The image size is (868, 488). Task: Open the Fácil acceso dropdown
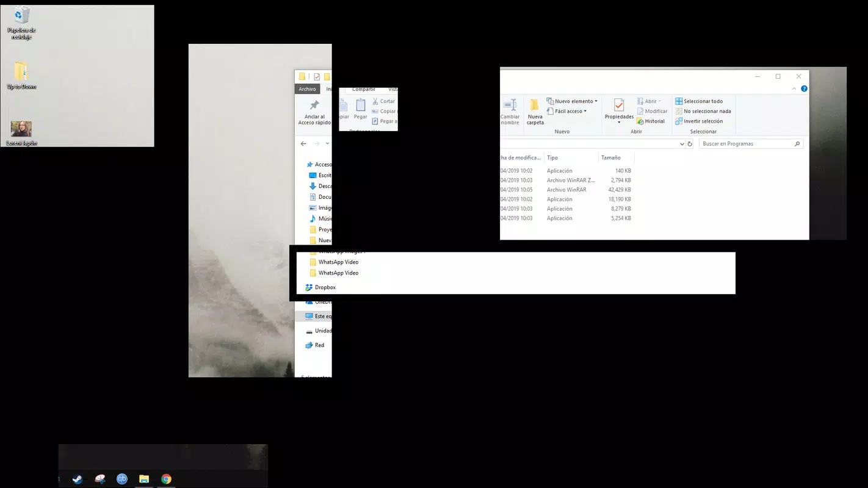pyautogui.click(x=566, y=111)
